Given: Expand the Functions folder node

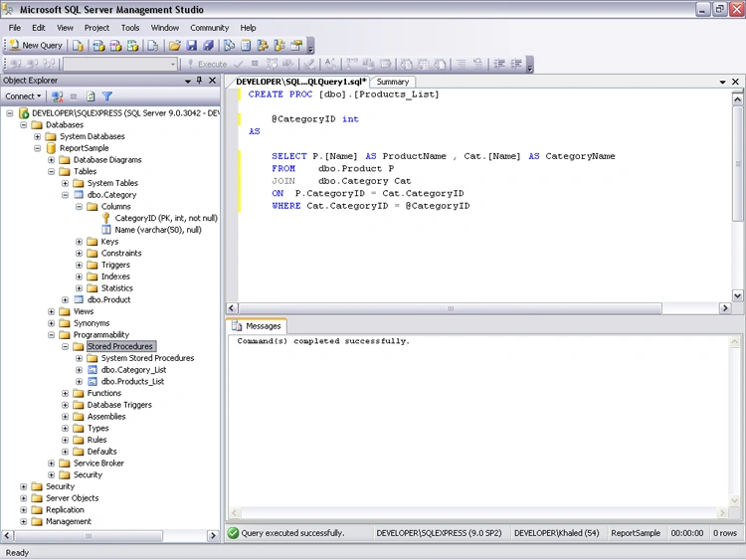Looking at the screenshot, I should pos(66,393).
